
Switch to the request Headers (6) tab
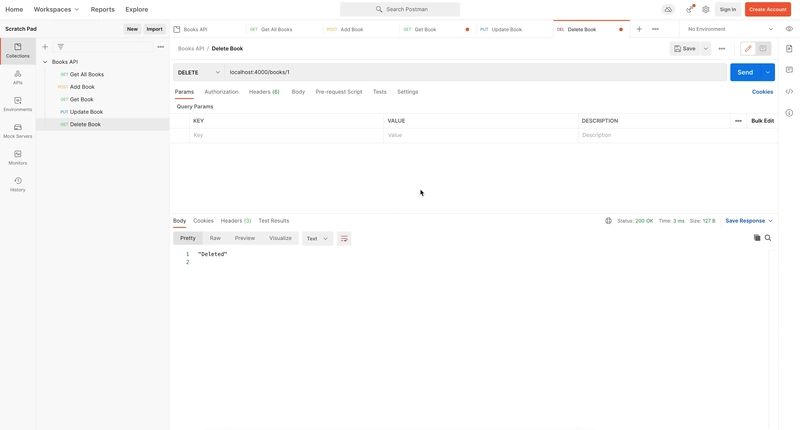click(264, 92)
